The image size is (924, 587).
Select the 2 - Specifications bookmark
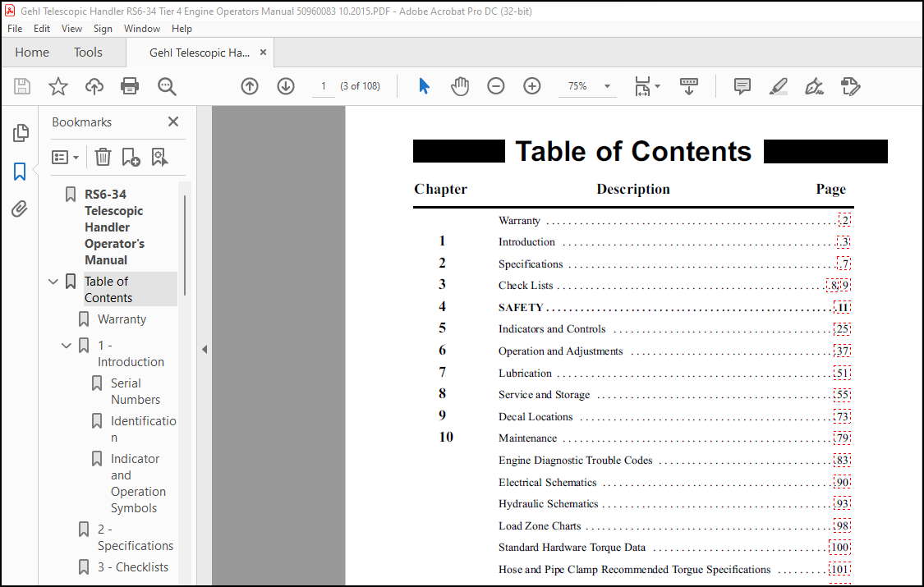[x=136, y=538]
